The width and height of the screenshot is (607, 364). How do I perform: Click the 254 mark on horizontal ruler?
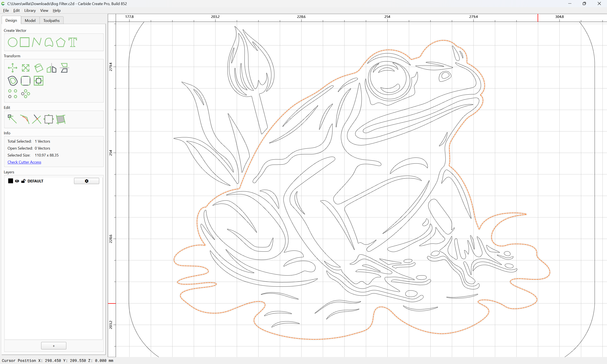(387, 17)
